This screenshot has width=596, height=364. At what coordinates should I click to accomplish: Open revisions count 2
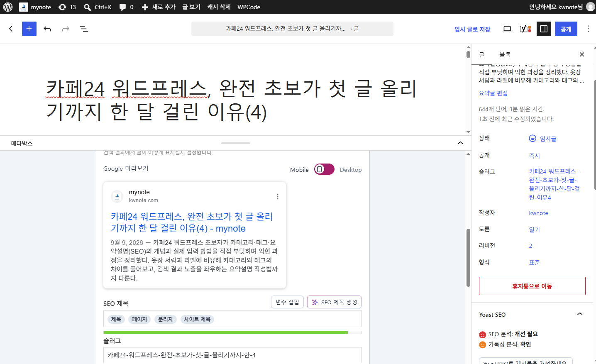[x=530, y=246]
